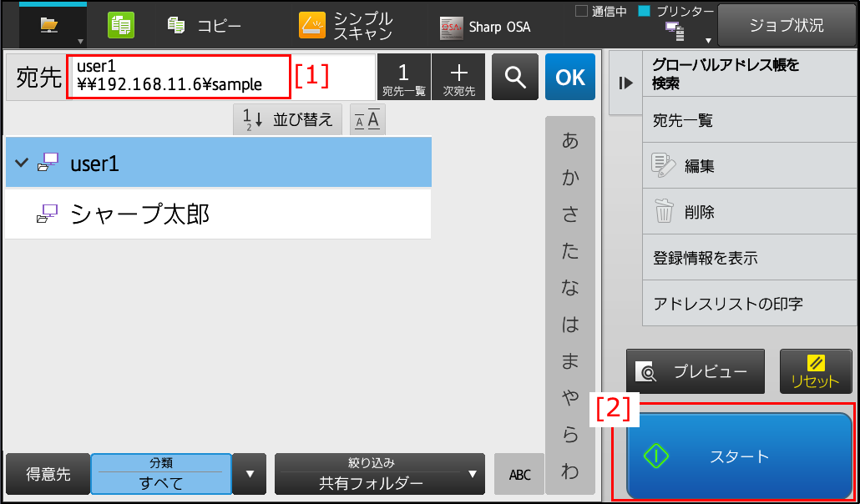Click the 宛先 destination label button

click(38, 78)
